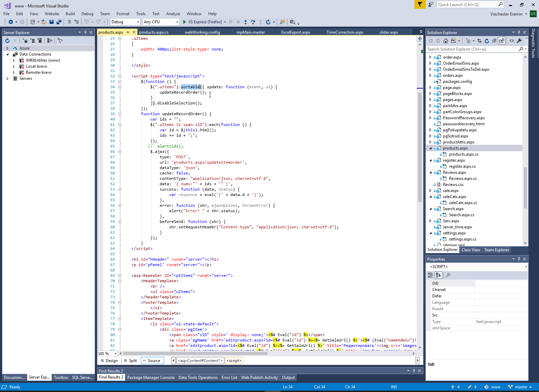This screenshot has width=539, height=392.
Task: Click the Home icon in Solution Explorer
Action: pos(446,41)
